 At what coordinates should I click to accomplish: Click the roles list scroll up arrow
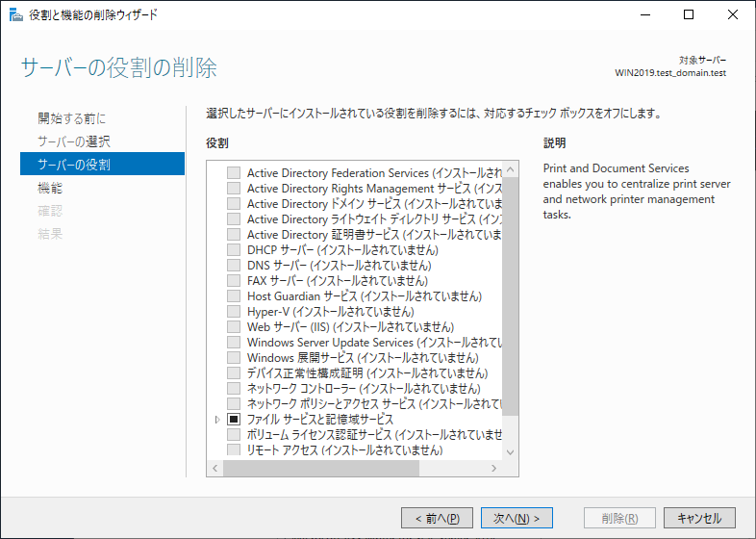click(510, 169)
